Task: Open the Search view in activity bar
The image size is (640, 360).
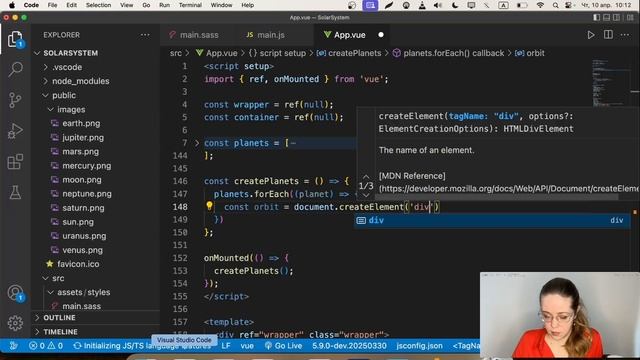Action: click(x=15, y=69)
